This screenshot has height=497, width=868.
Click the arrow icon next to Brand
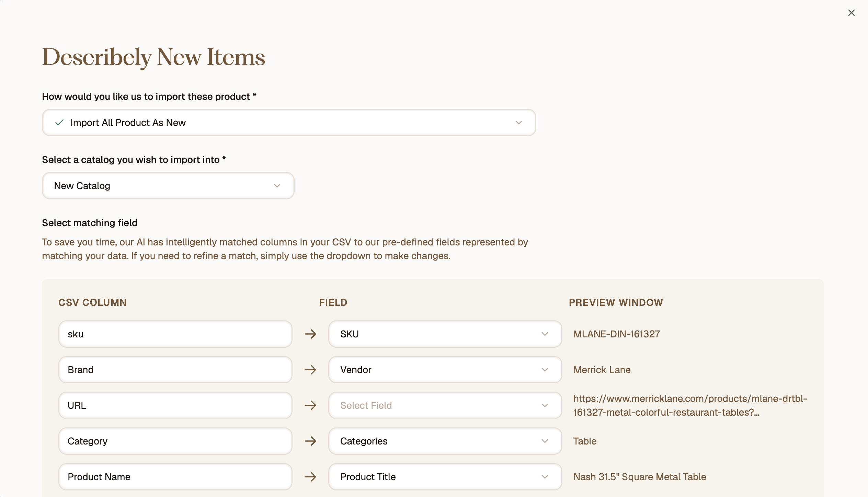click(310, 370)
